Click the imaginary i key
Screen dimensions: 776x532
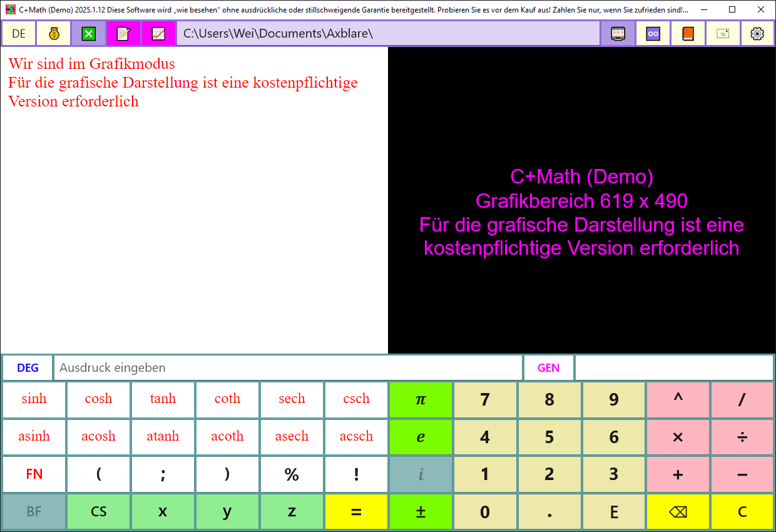pyautogui.click(x=421, y=474)
